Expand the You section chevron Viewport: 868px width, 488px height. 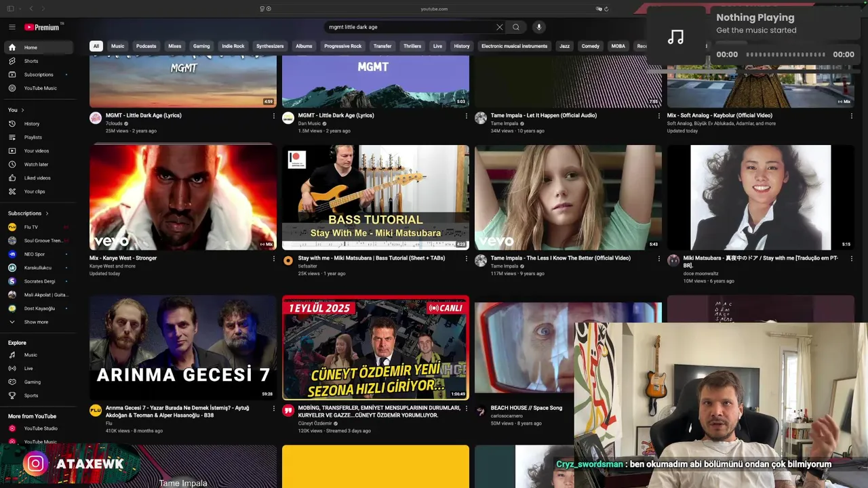click(x=22, y=110)
